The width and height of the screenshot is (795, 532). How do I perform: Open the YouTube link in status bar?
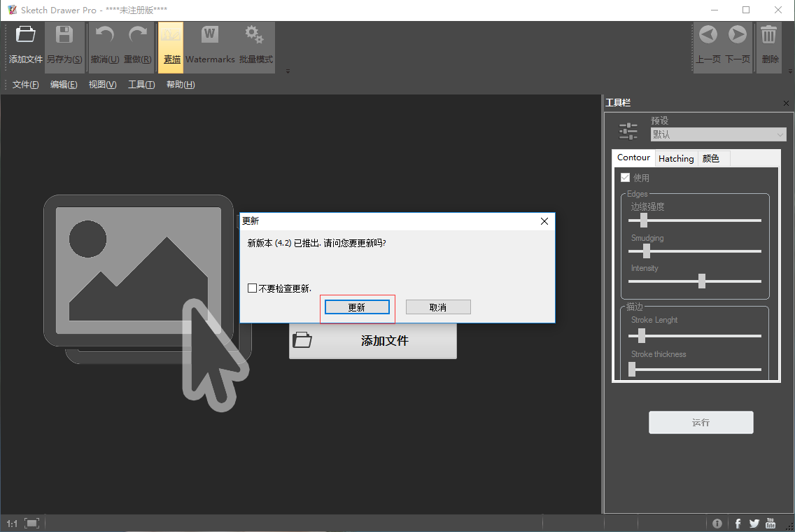click(771, 523)
